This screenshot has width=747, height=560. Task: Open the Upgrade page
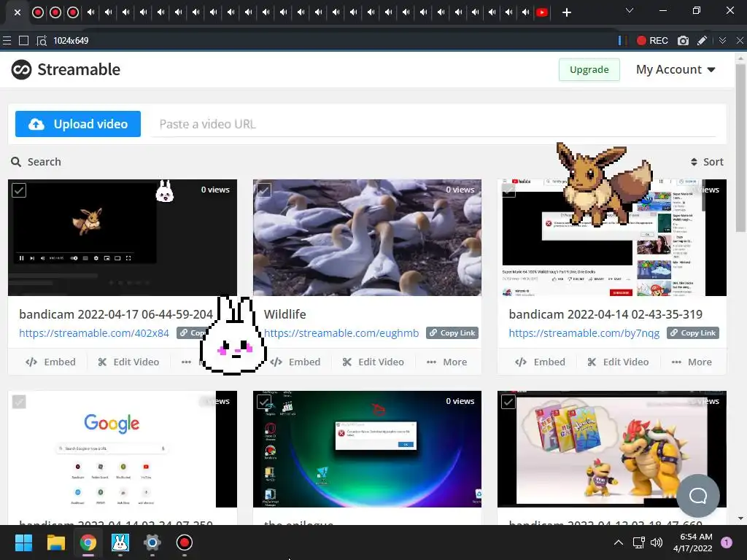589,69
